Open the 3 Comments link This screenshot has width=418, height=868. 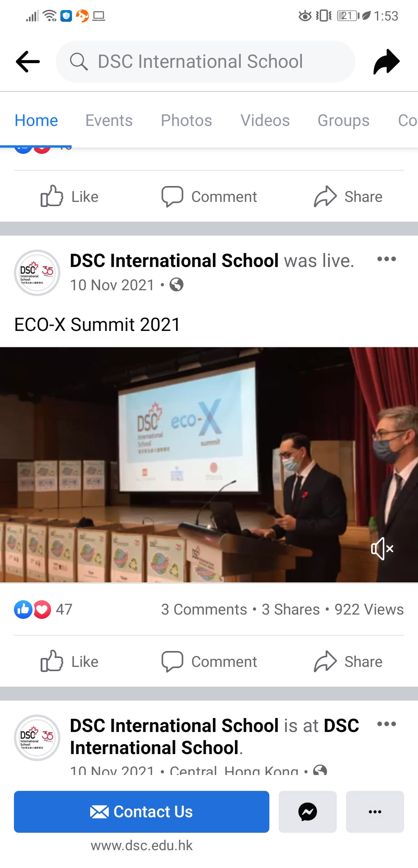204,609
